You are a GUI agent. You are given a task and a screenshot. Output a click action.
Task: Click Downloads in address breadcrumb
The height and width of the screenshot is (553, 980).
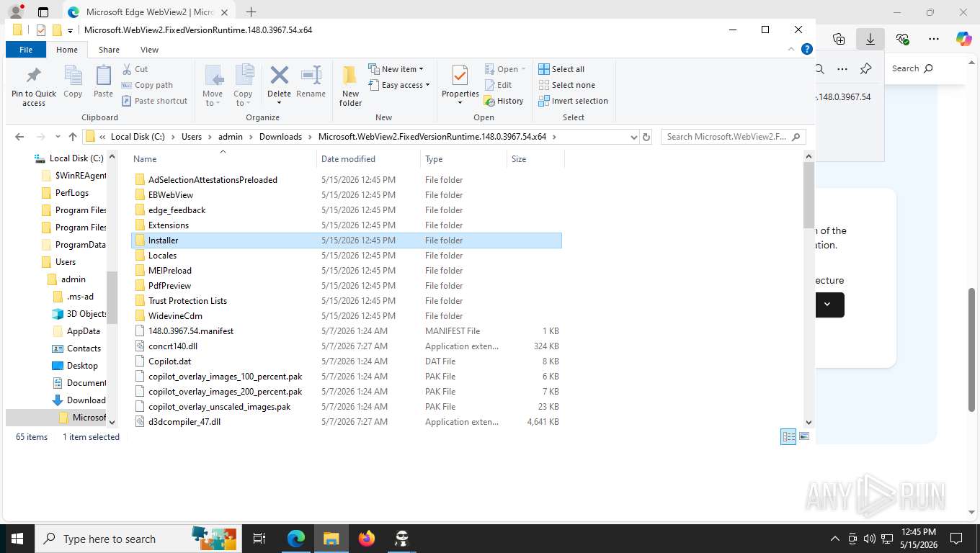[x=280, y=137]
